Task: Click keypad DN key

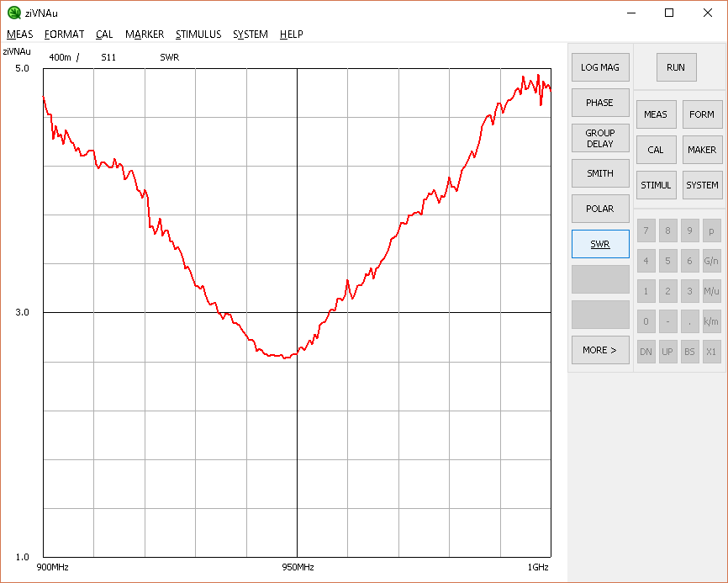Action: click(646, 352)
